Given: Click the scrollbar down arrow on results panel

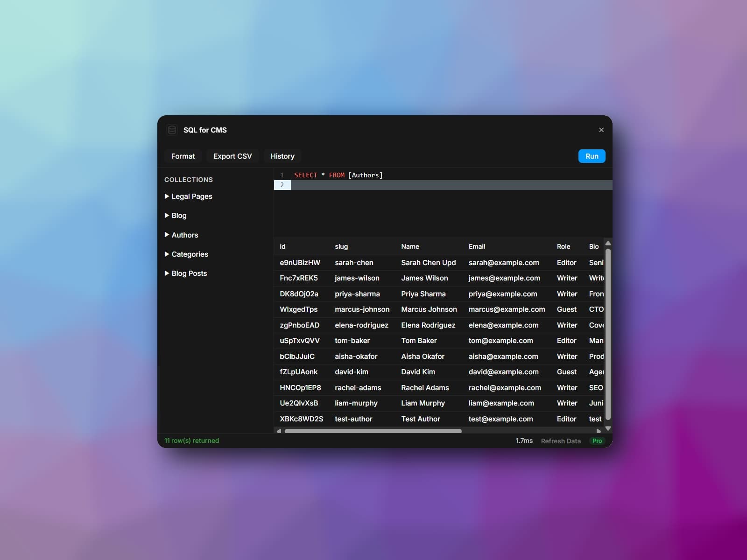Looking at the screenshot, I should pos(607,428).
